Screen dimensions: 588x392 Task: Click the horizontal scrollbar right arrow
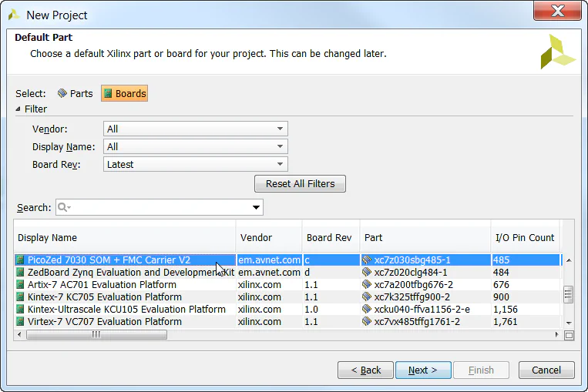click(x=556, y=335)
